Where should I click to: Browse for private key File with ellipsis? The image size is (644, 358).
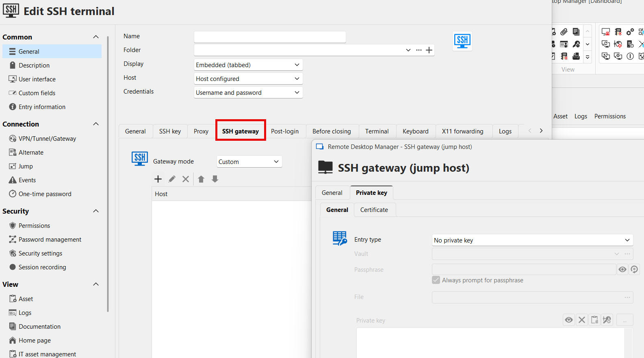[627, 297]
